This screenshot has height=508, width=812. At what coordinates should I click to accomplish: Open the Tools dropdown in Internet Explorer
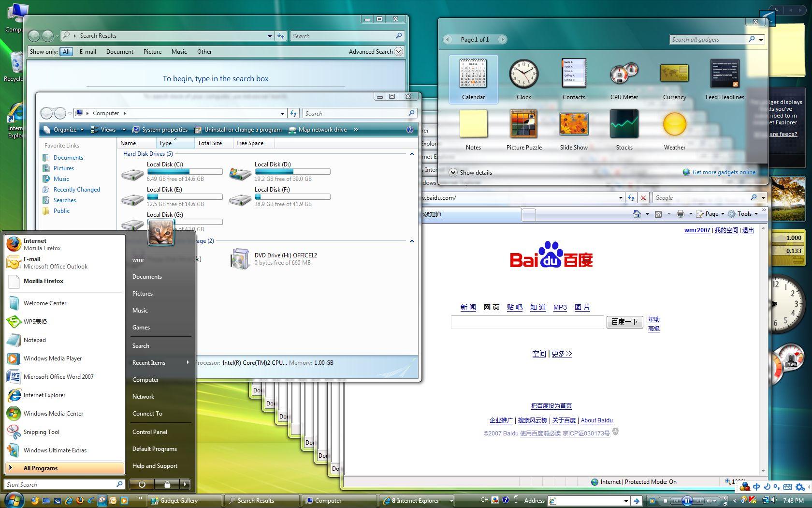click(x=743, y=214)
